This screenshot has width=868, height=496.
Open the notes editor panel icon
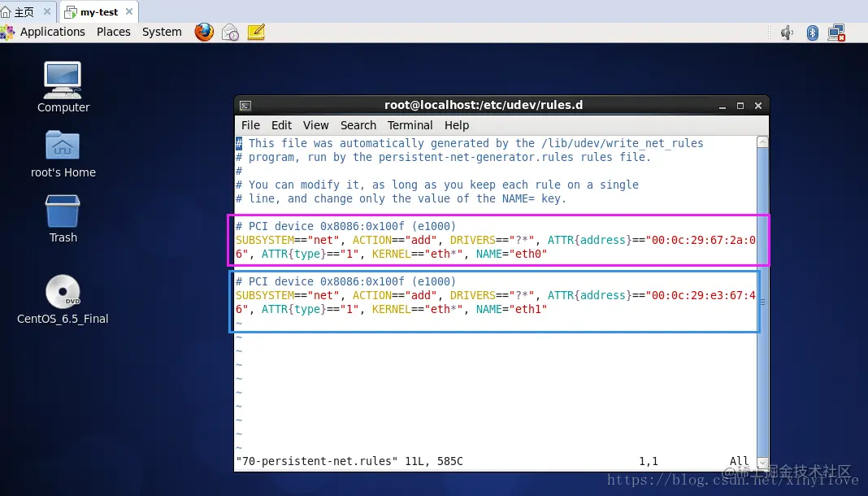[256, 32]
